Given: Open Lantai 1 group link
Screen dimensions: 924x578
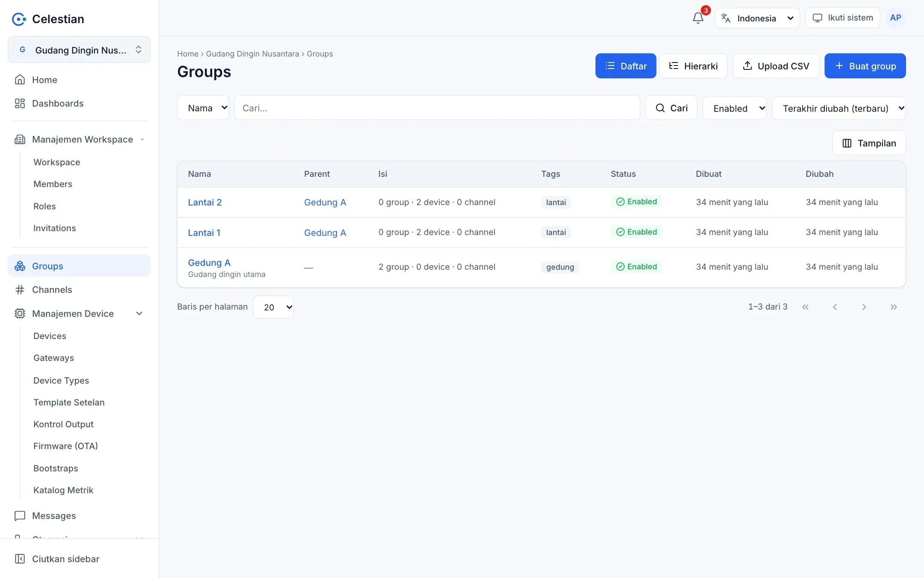Looking at the screenshot, I should [x=204, y=232].
